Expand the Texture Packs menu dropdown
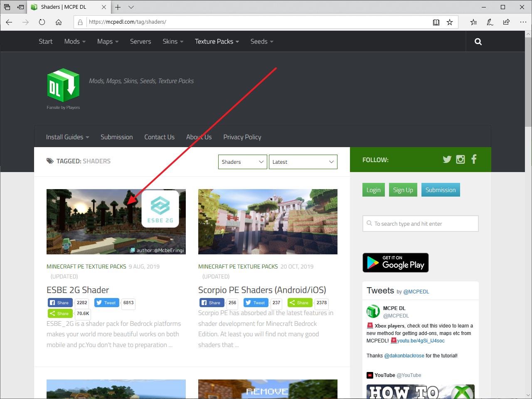The height and width of the screenshot is (399, 532). 217,42
